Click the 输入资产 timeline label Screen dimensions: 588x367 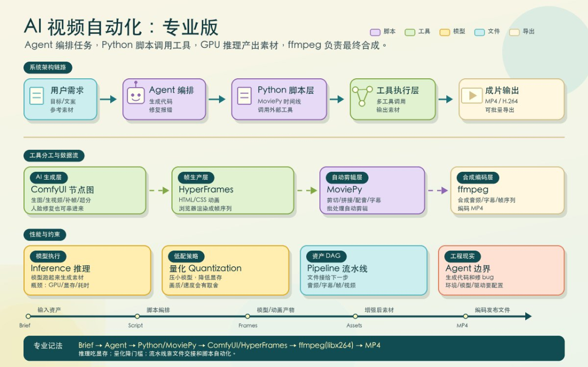click(49, 310)
